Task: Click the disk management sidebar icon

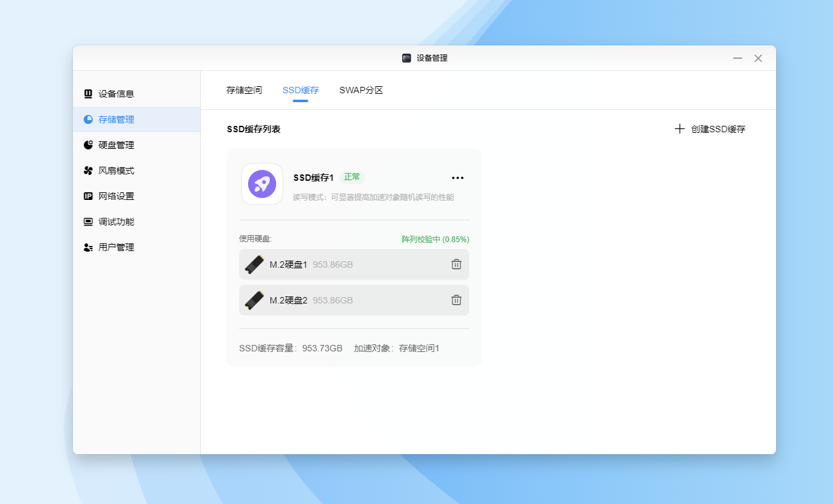Action: tap(88, 145)
